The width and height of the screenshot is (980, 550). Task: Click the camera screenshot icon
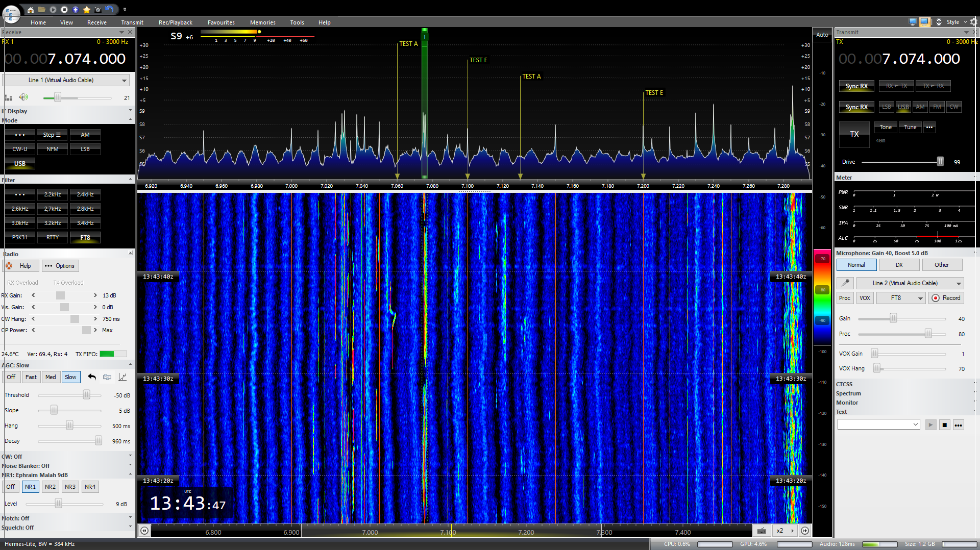98,10
